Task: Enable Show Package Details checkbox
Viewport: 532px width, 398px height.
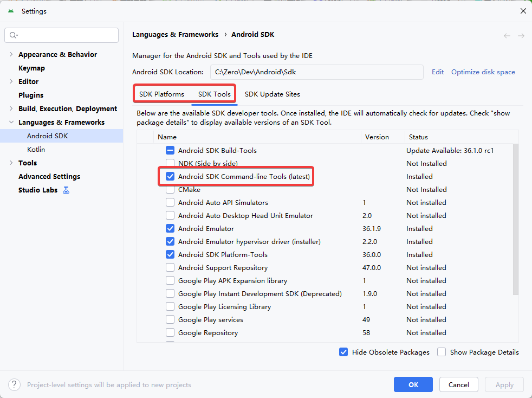Action: [442, 352]
